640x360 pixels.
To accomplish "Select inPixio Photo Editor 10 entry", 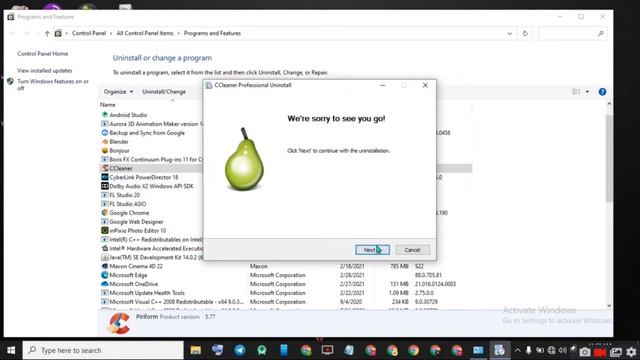I will point(138,231).
